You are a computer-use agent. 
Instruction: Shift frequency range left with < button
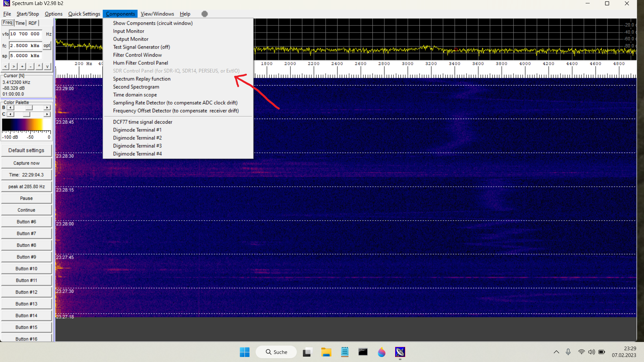pyautogui.click(x=5, y=66)
